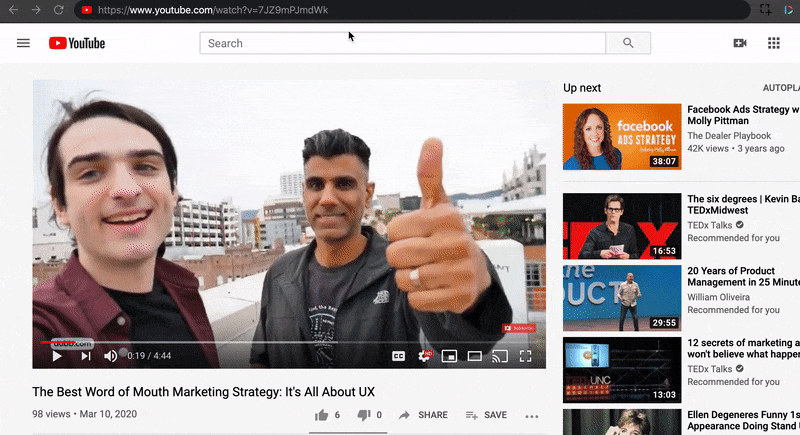Screen dimensions: 800x435
Task: Go to the YouTube home logo
Action: pos(77,43)
